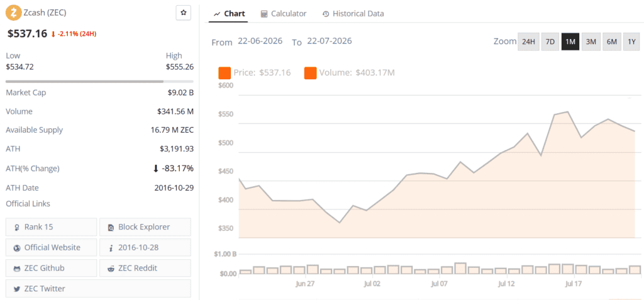Click the Volume value $341.56 M
644x300 pixels.
click(175, 111)
